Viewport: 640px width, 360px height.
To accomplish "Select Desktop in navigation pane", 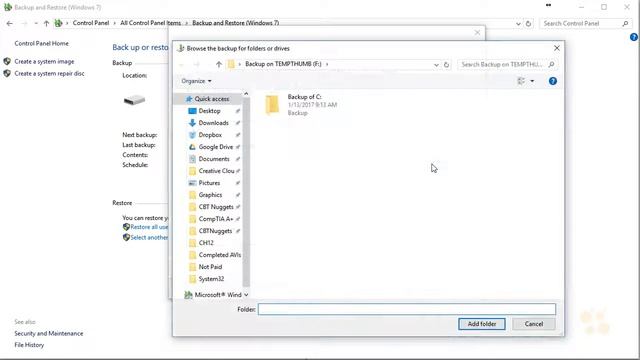I will (x=209, y=111).
